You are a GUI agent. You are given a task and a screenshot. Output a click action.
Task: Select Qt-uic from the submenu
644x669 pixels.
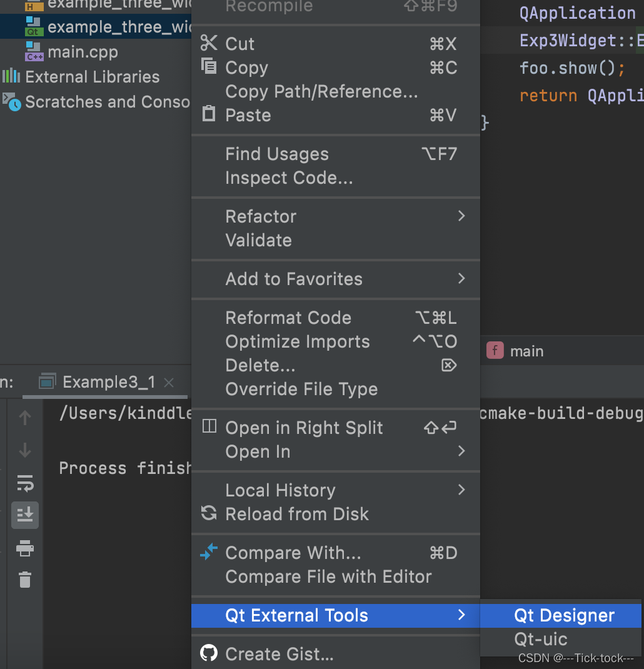541,640
